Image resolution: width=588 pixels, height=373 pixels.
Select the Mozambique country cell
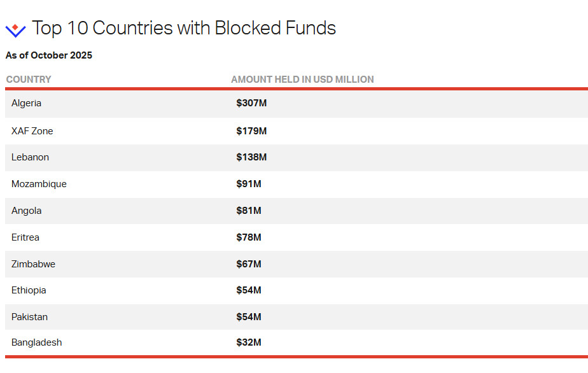39,184
